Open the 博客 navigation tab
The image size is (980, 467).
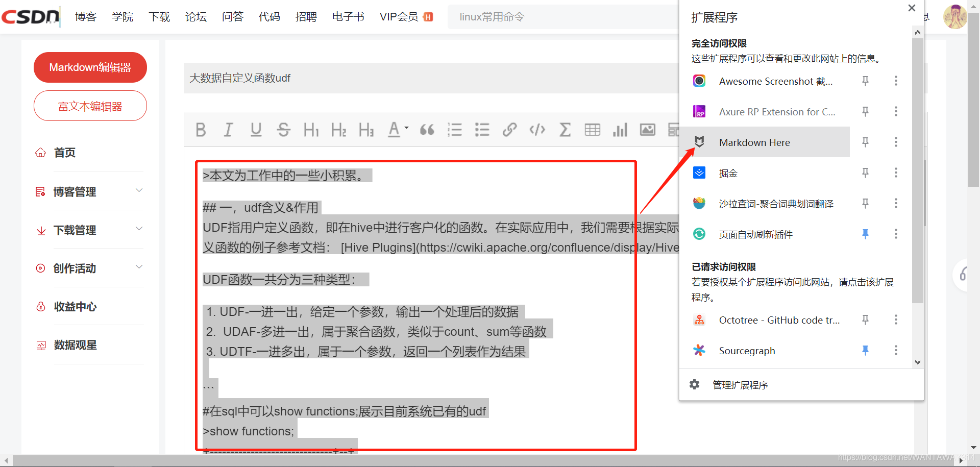click(x=86, y=17)
